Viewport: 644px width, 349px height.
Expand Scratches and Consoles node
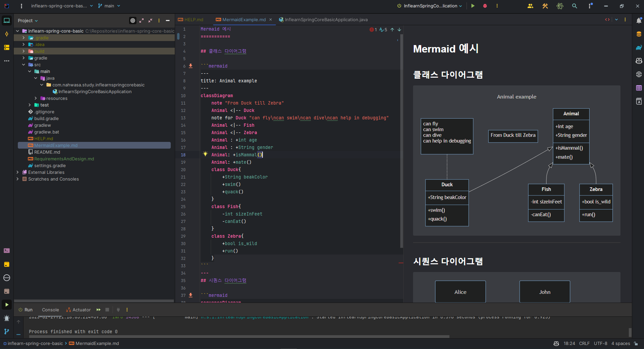click(x=17, y=179)
